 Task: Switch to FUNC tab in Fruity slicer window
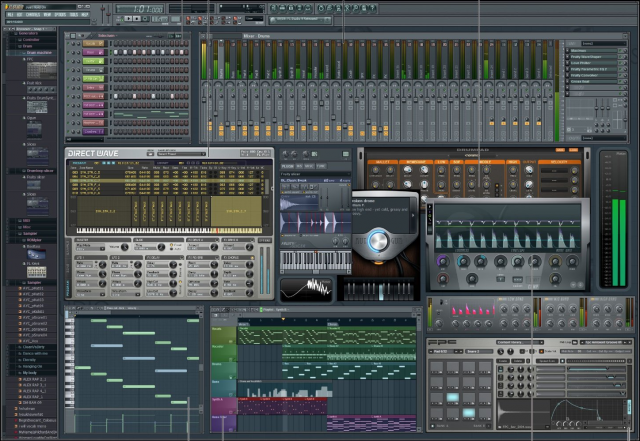[x=321, y=166]
